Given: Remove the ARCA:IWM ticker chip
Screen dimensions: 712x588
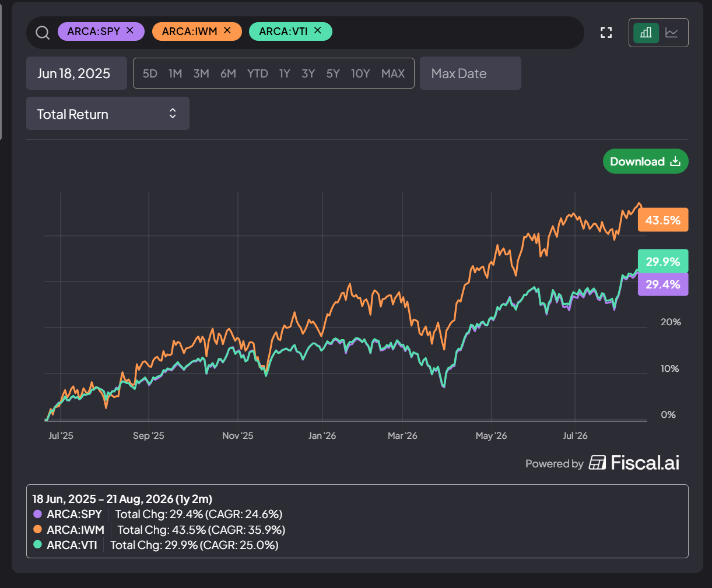Looking at the screenshot, I should point(227,30).
